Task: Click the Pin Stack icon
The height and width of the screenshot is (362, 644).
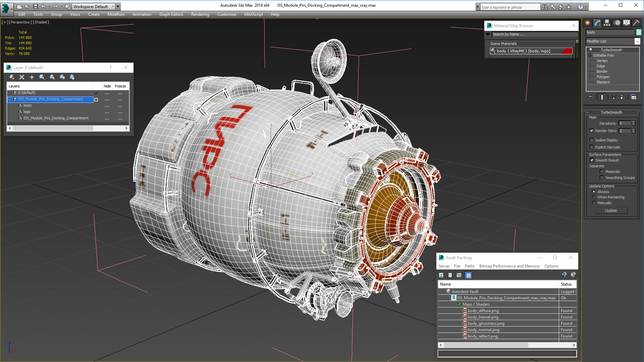Action: point(590,97)
